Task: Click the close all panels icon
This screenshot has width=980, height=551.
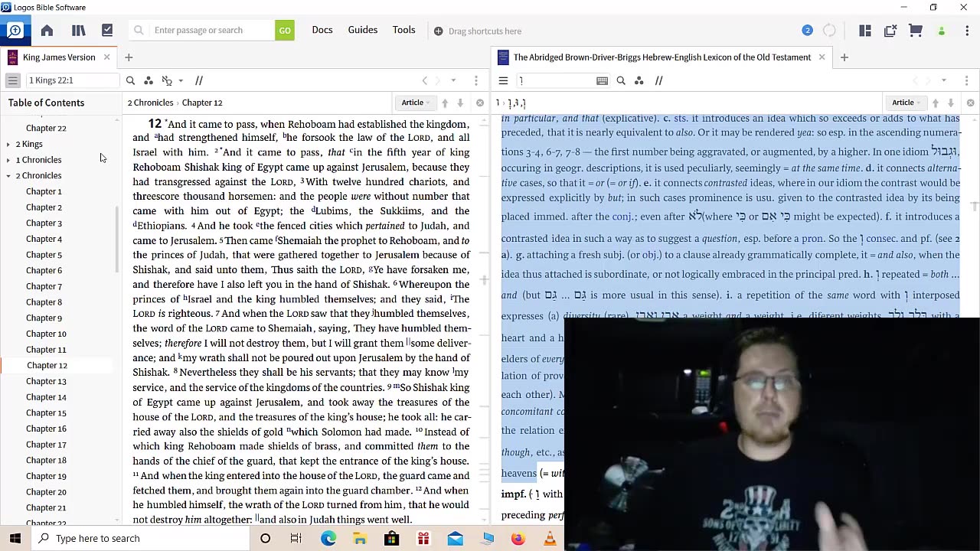Action: pos(890,31)
